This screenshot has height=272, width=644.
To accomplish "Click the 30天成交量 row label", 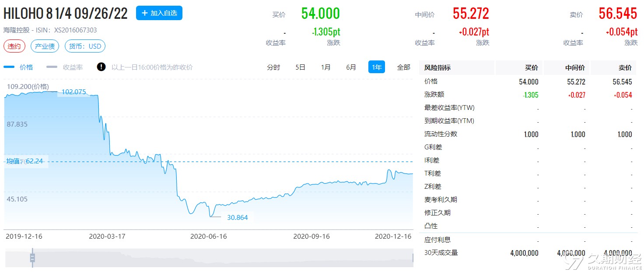I will tap(441, 253).
